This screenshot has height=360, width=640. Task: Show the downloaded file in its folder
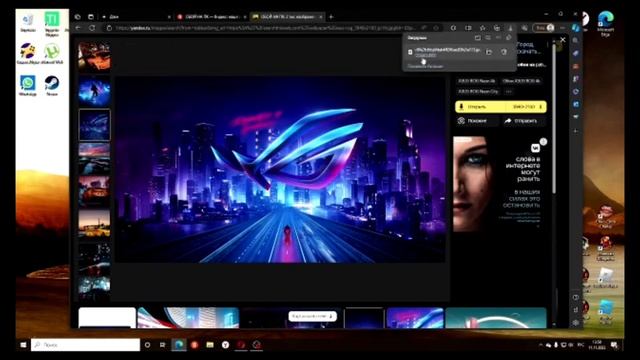pos(489,52)
